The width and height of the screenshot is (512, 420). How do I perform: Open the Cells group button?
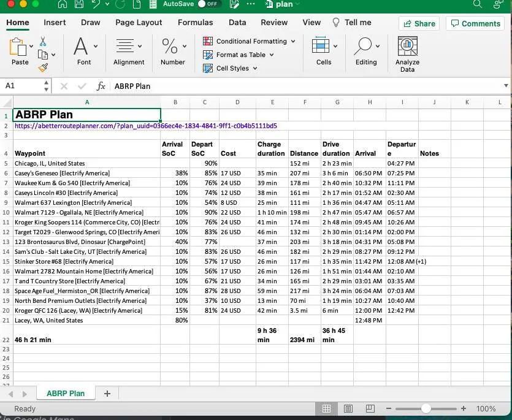(324, 52)
